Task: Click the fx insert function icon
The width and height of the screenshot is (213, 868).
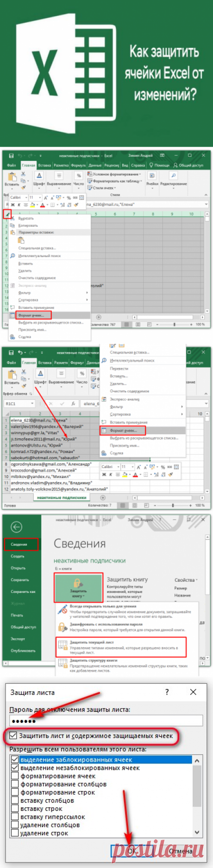Action: [74, 404]
